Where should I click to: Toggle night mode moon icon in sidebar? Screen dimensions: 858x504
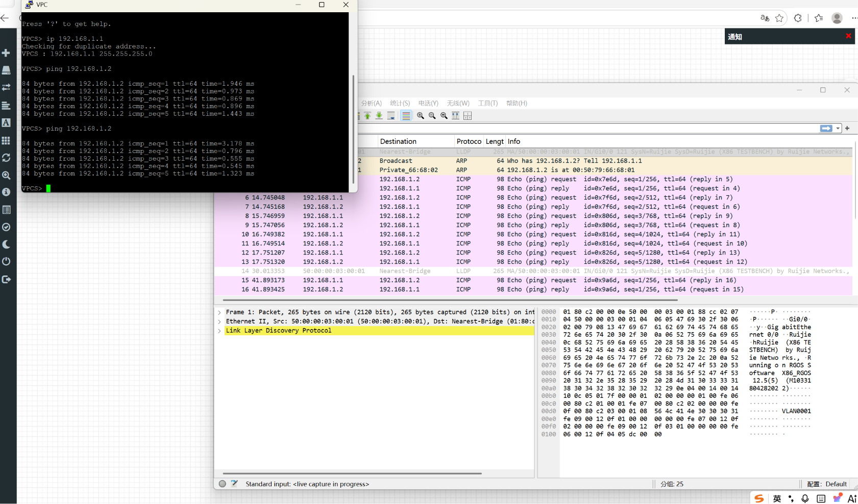6,244
